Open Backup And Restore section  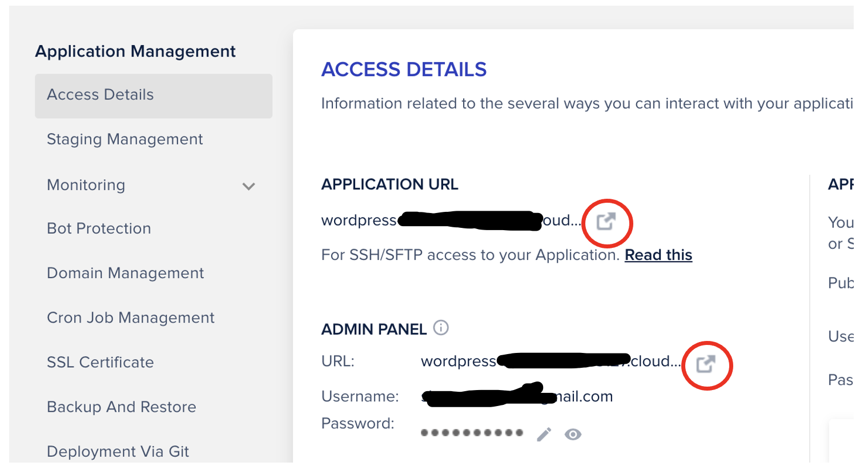120,407
